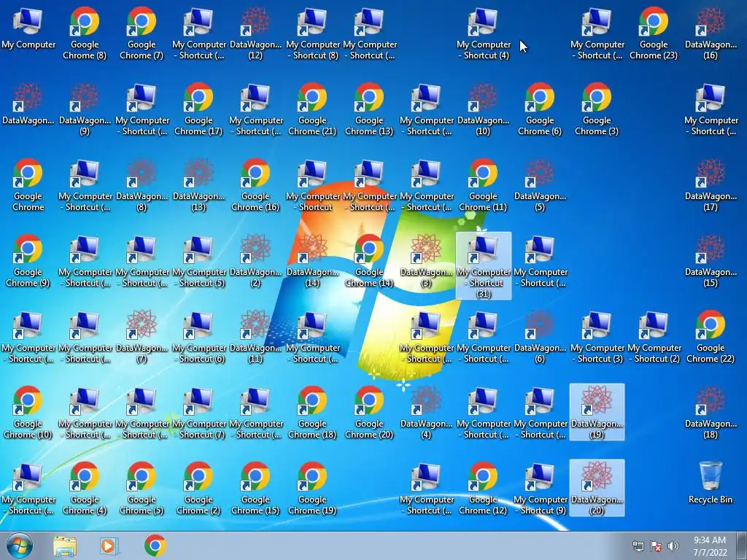Launch Windows Media Player from taskbar
Viewport: 747px width, 560px height.
pyautogui.click(x=109, y=545)
